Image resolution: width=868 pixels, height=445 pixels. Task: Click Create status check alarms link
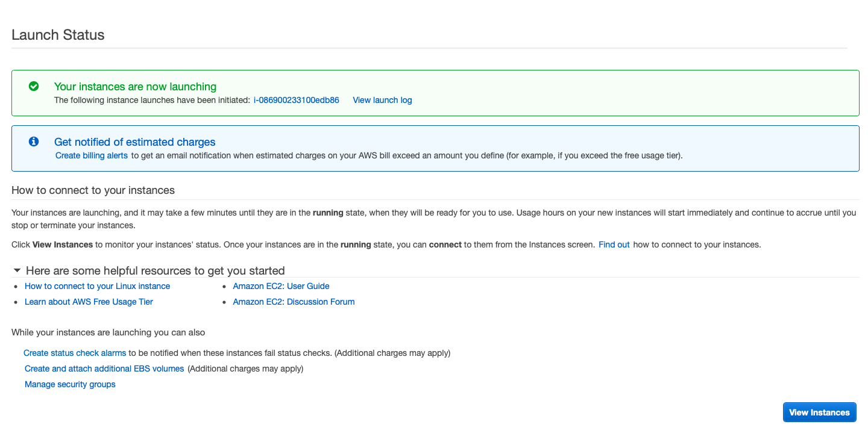pos(75,353)
